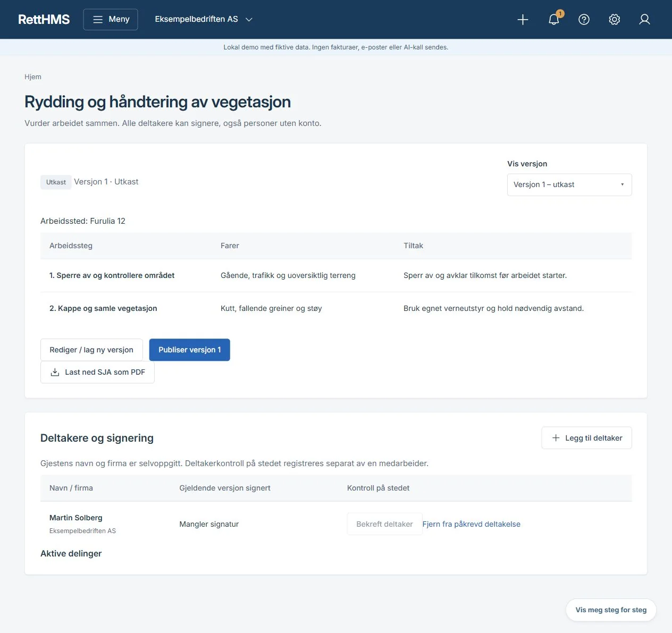Click 'Sperr av og avklar tilkomst' measure
This screenshot has width=672, height=633.
pos(485,275)
